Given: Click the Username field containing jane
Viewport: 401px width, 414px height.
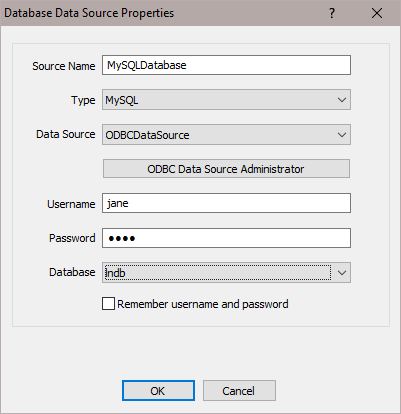Looking at the screenshot, I should (226, 203).
